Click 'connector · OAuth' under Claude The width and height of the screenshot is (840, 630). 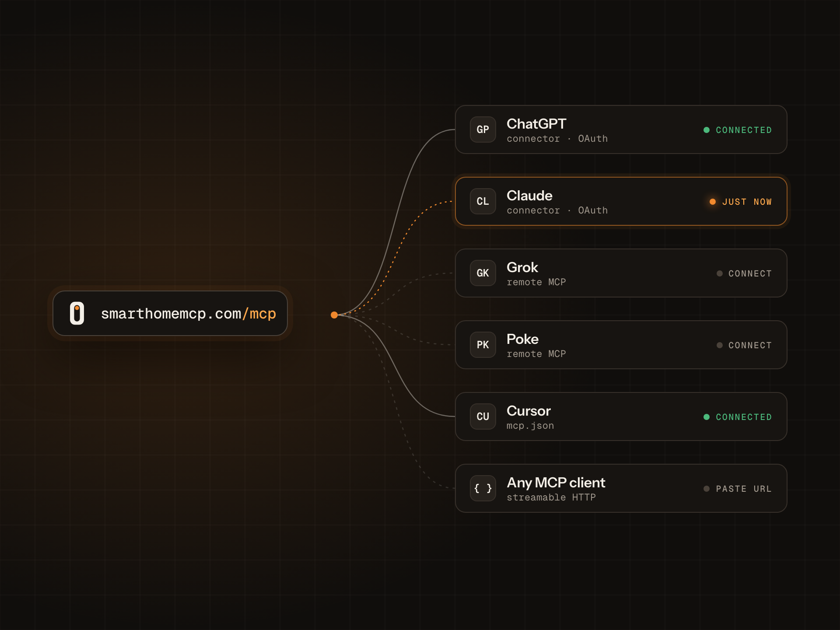[557, 210]
